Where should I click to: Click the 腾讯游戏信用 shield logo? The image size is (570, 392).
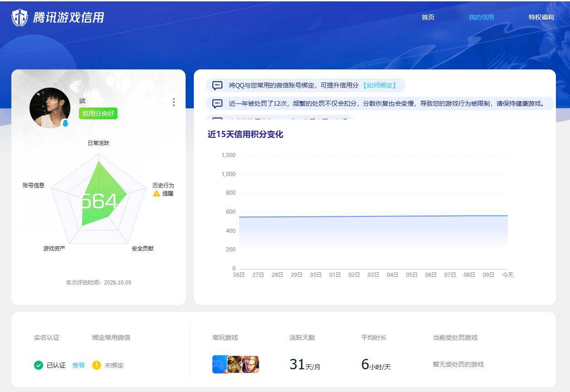(20, 18)
